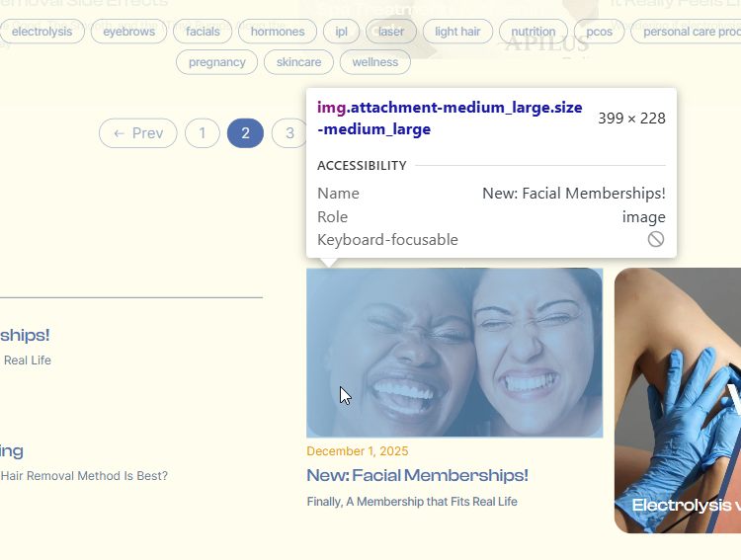Select the pregnancy tag filter
741x560 pixels.
point(217,62)
